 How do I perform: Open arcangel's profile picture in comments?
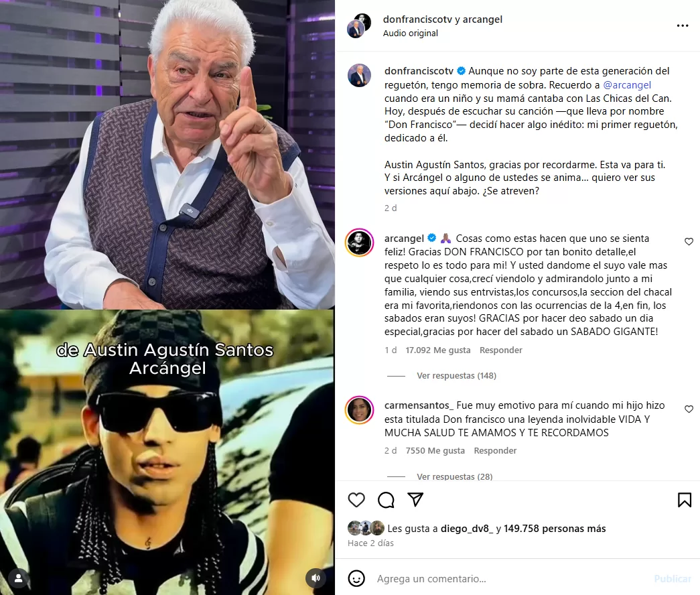[x=359, y=243]
